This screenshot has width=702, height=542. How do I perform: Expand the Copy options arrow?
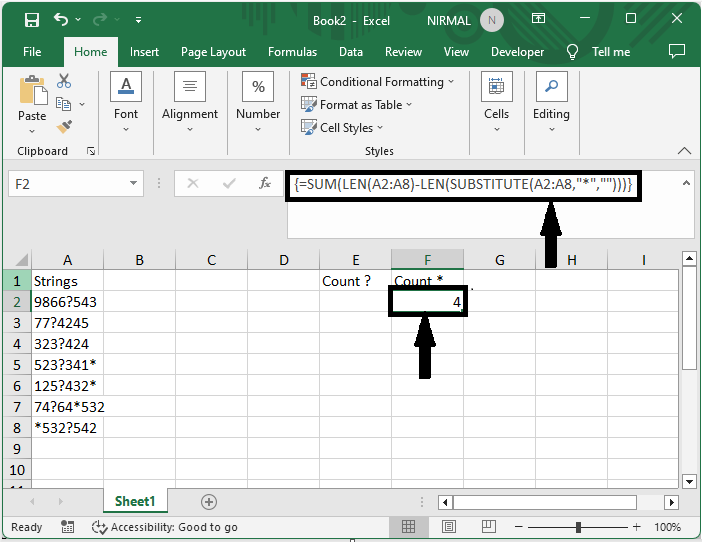click(82, 104)
